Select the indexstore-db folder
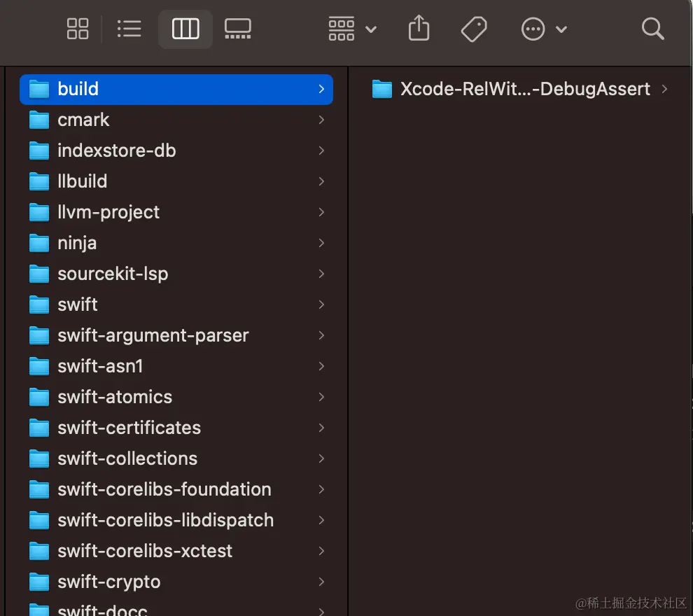693x616 pixels. click(176, 150)
